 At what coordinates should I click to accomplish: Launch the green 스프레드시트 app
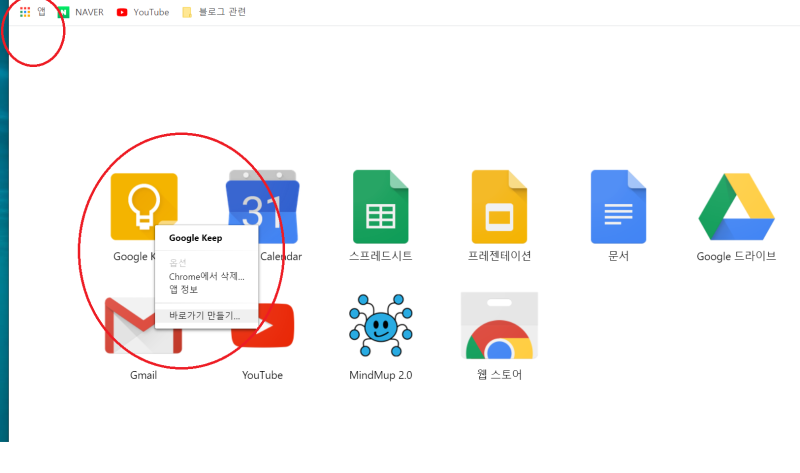[381, 207]
